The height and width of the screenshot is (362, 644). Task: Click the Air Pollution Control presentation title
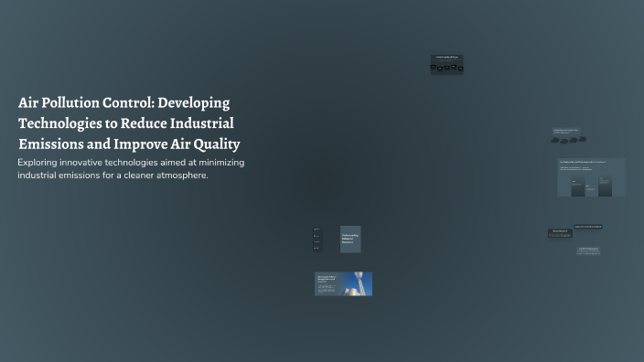(129, 123)
